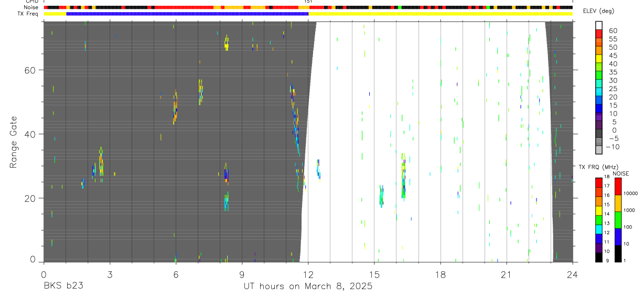Click the '18' tick label on the UT hours axis
This screenshot has width=644, height=297.
pos(440,274)
